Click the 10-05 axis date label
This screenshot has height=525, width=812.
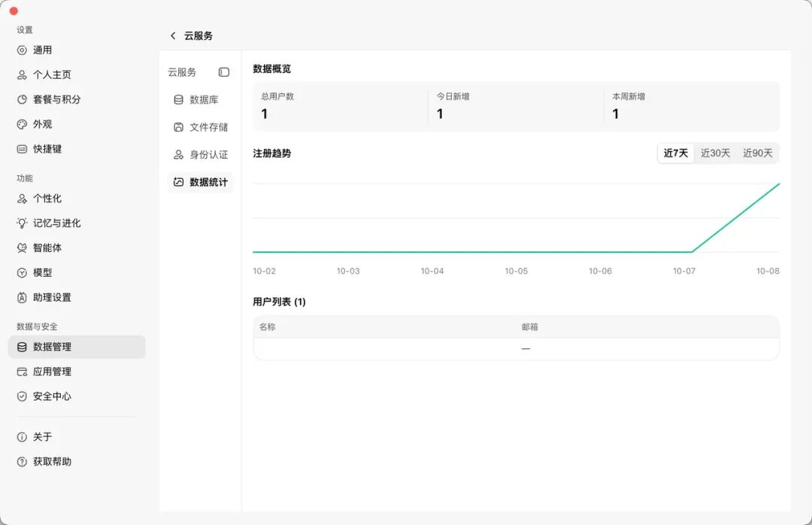coord(517,271)
